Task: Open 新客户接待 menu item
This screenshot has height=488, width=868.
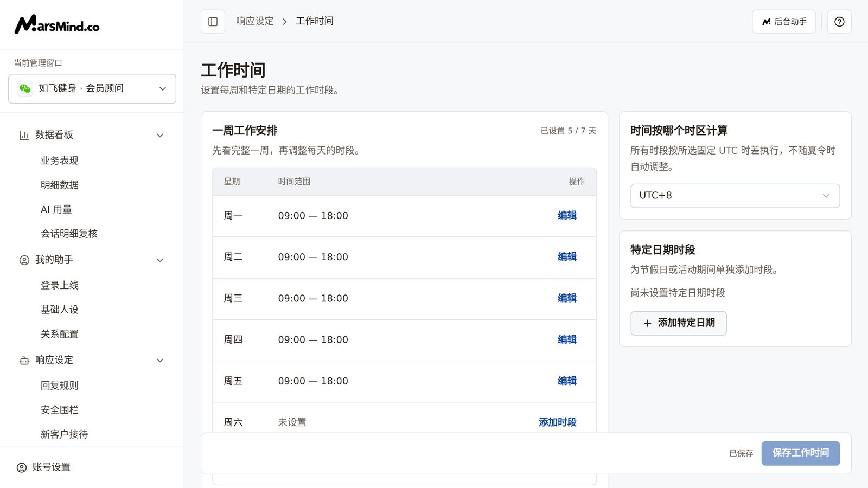Action: tap(65, 434)
